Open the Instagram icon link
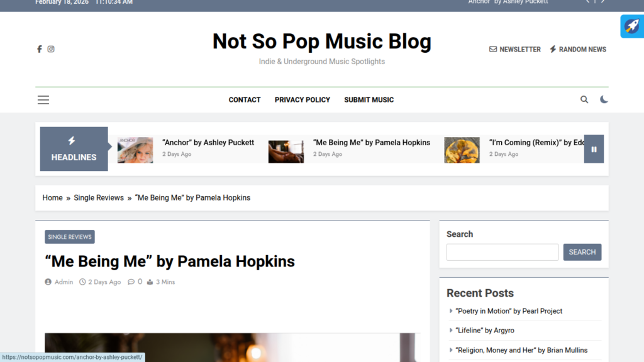 (x=51, y=49)
